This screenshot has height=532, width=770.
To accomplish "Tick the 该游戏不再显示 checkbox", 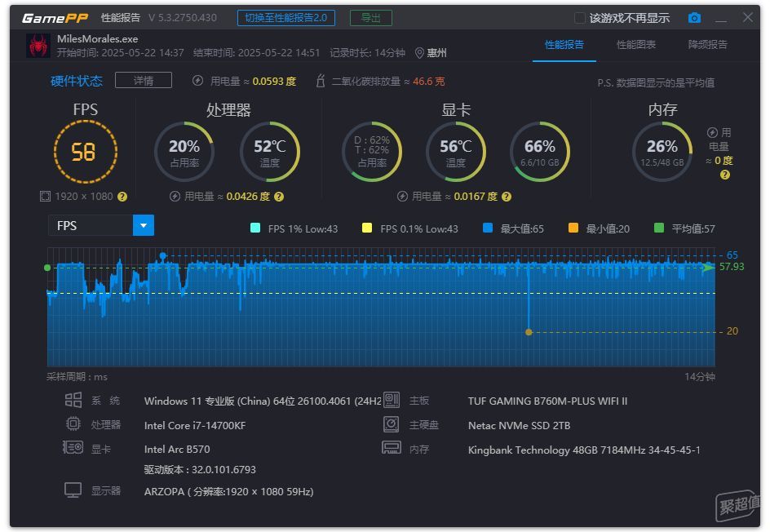I will [x=580, y=18].
